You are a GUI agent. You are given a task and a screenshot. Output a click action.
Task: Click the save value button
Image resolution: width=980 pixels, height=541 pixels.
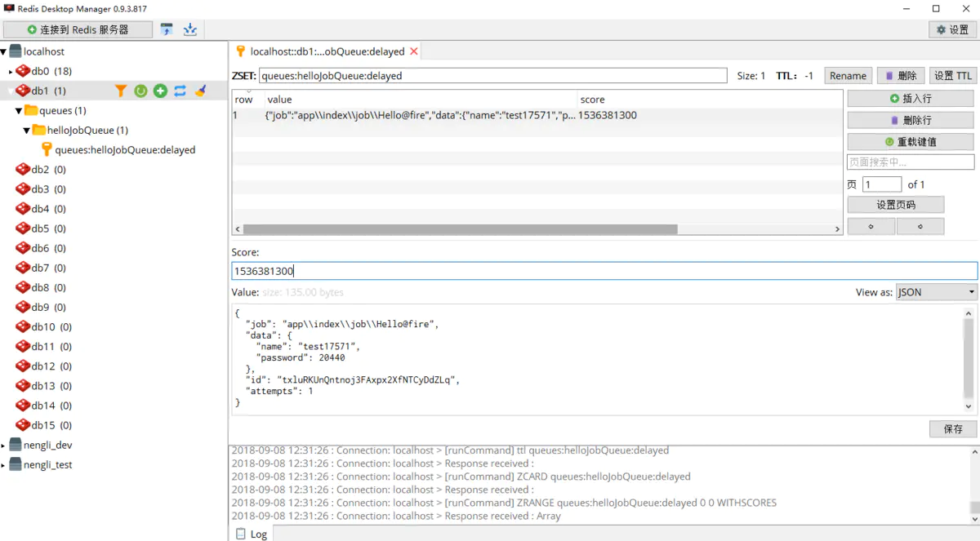click(x=953, y=429)
